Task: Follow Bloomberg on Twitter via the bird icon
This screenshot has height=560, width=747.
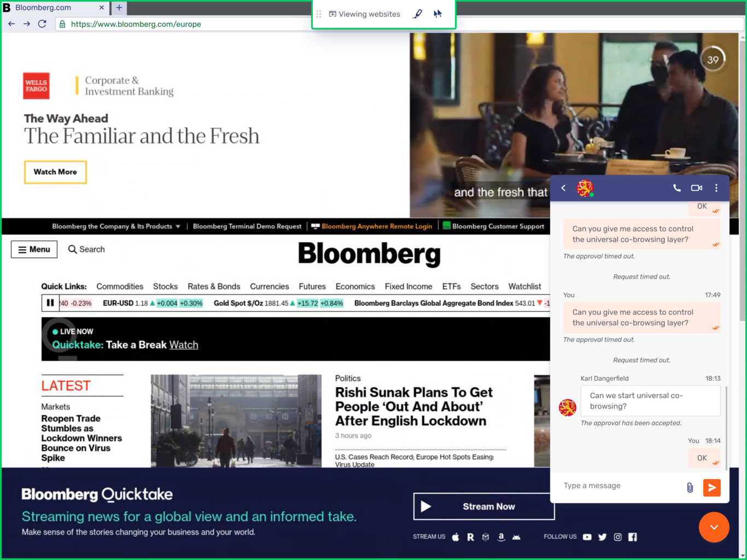Action: [x=602, y=536]
